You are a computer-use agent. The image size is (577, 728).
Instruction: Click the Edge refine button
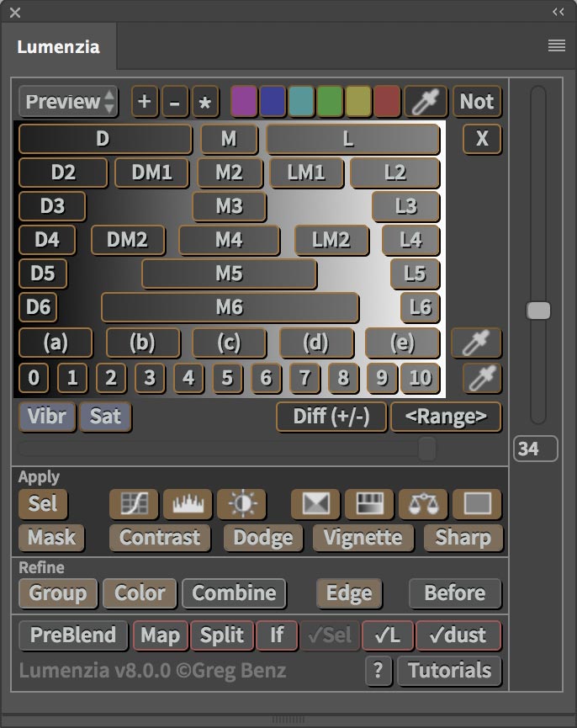click(349, 592)
